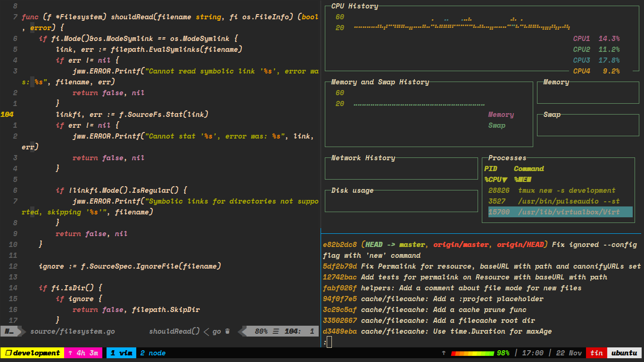
Task: Click the up arrow icon beside the battery bar
Action: point(443,353)
